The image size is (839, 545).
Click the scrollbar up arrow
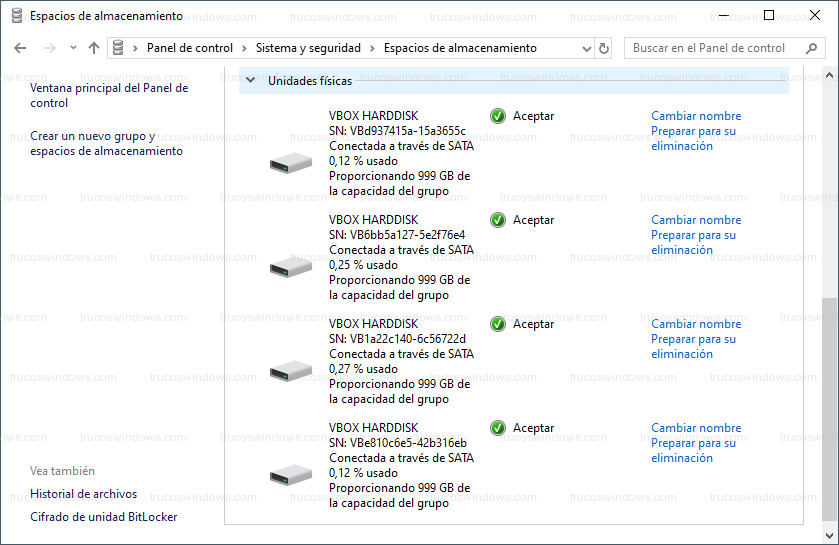click(829, 75)
